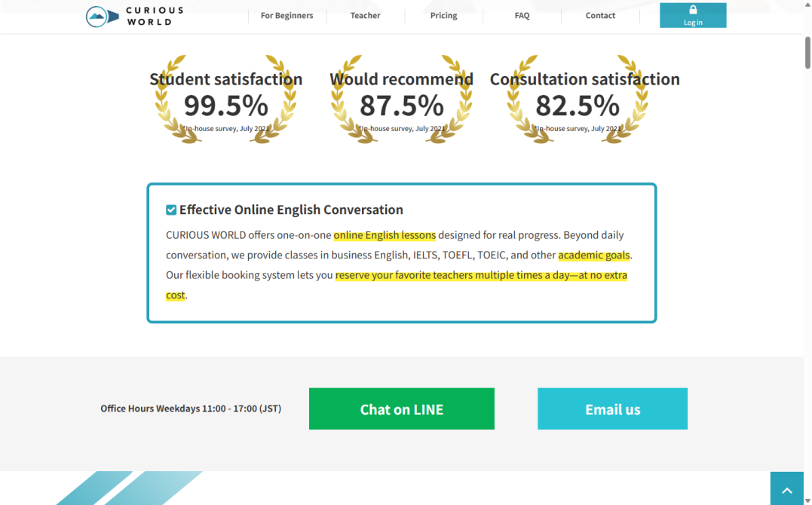
Task: Go to the Contact page
Action: point(600,16)
